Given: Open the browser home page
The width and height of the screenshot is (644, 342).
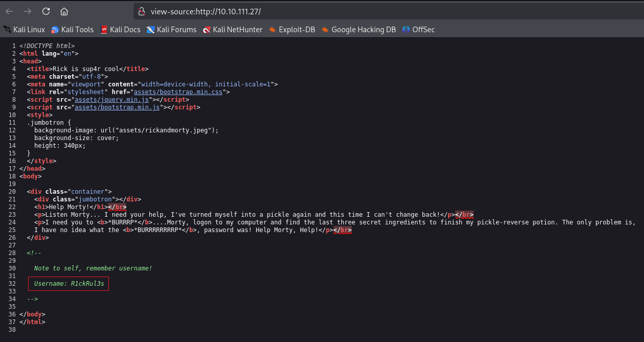Looking at the screenshot, I should click(64, 11).
